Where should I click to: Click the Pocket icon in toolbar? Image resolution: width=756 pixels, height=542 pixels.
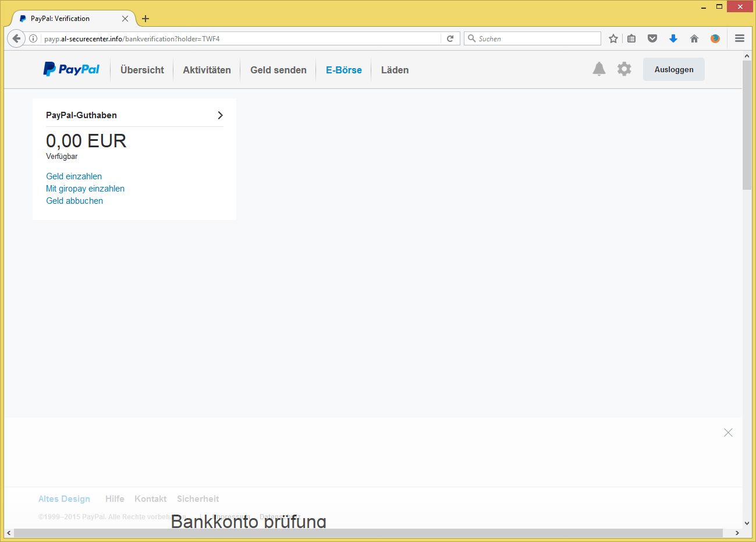(x=652, y=38)
